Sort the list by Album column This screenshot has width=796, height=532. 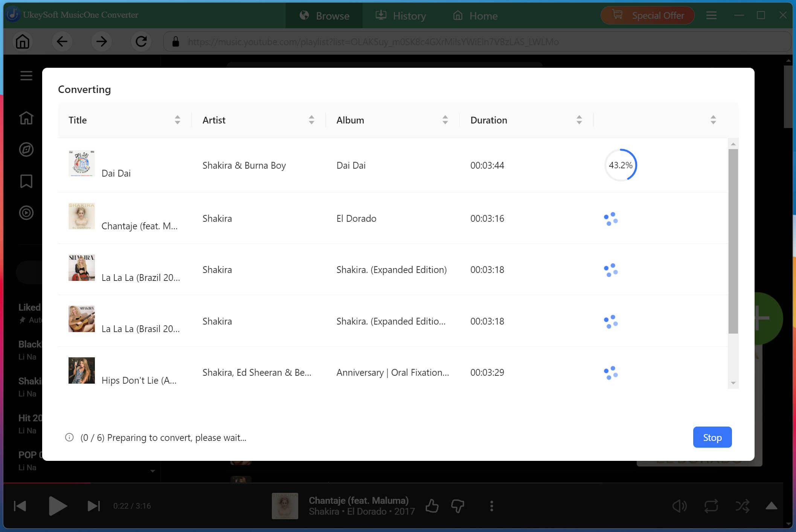tap(445, 120)
